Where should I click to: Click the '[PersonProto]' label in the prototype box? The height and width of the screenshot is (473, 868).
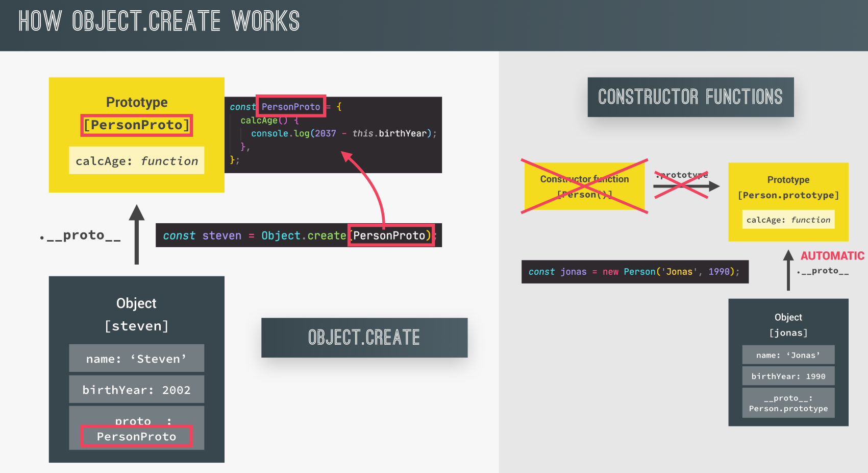(x=137, y=125)
